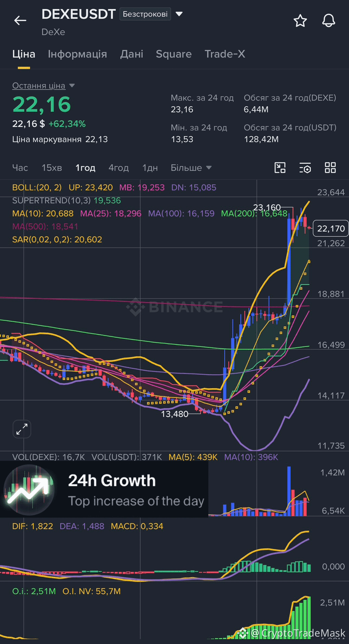Tap the Мін. за 24 год value 13,53

pyautogui.click(x=182, y=139)
